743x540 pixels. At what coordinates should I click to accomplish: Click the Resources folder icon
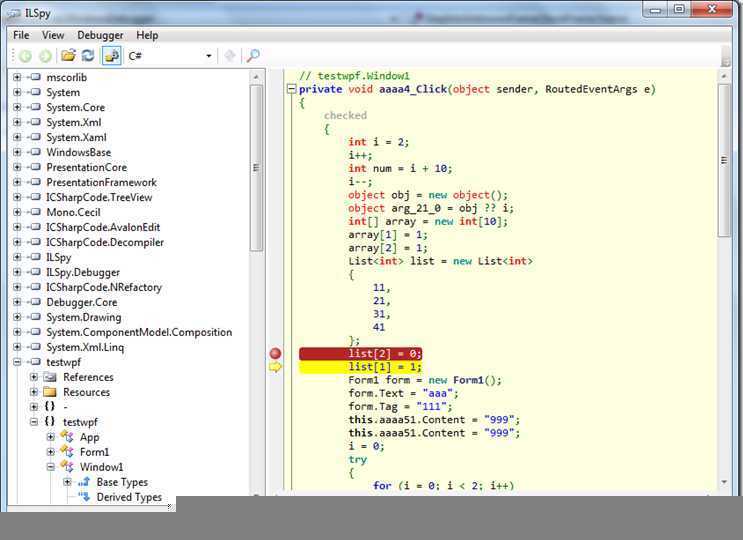(x=50, y=392)
